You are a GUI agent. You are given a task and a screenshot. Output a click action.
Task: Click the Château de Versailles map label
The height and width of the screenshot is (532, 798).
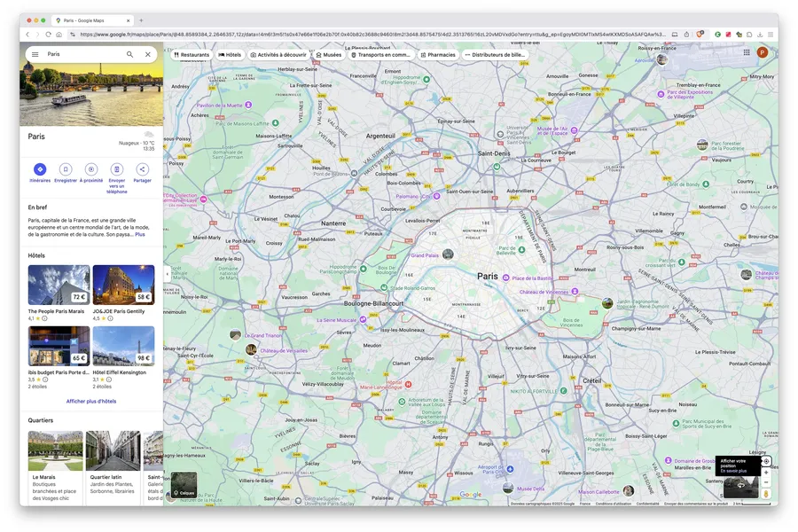(x=284, y=351)
